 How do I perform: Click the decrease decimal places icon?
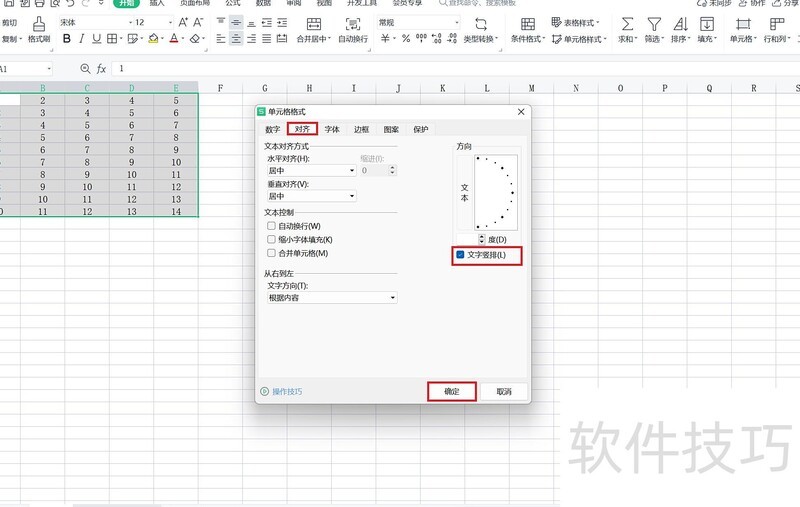point(452,38)
